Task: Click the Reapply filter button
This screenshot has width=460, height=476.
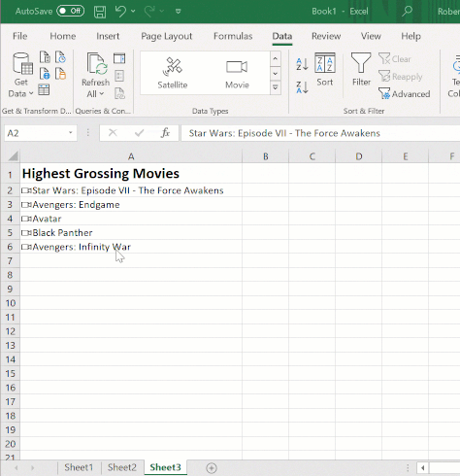Action: [401, 77]
